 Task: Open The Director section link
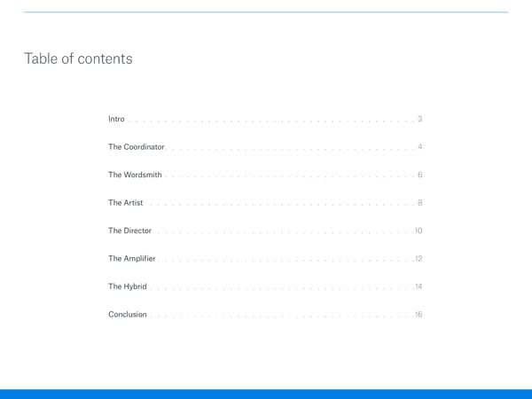(130, 231)
